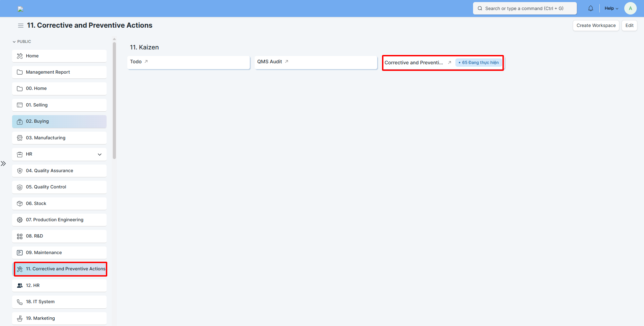
Task: Expand the HR sidebar chevron
Action: [x=100, y=154]
